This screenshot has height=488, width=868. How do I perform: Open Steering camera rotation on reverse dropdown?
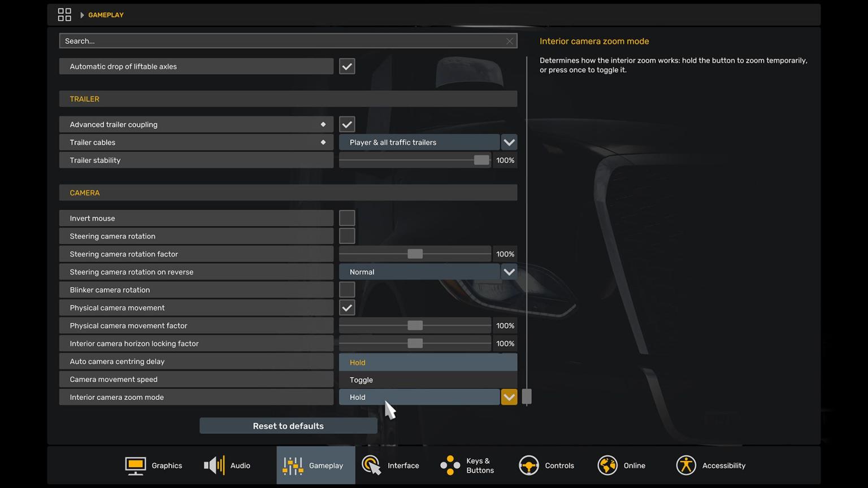509,272
